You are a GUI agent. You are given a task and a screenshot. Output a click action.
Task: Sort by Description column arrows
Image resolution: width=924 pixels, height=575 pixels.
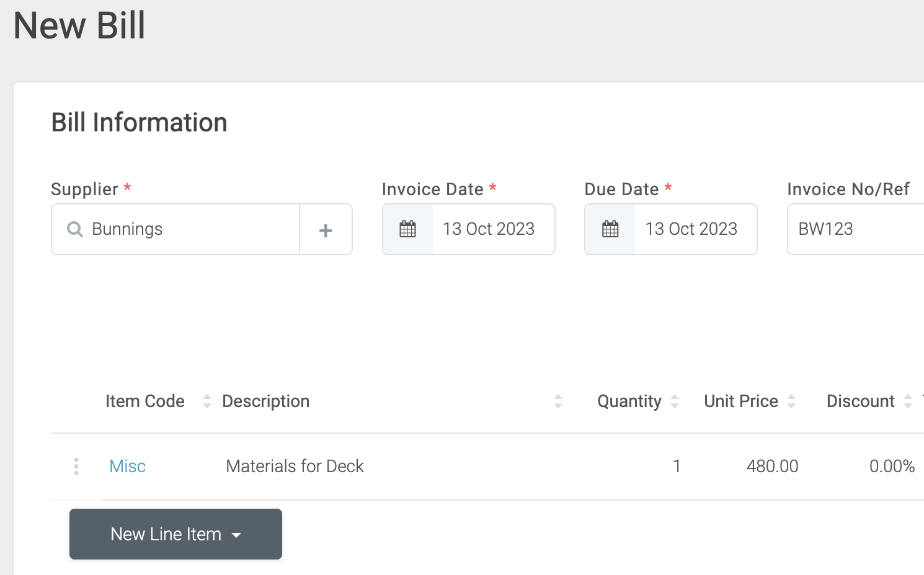click(558, 402)
